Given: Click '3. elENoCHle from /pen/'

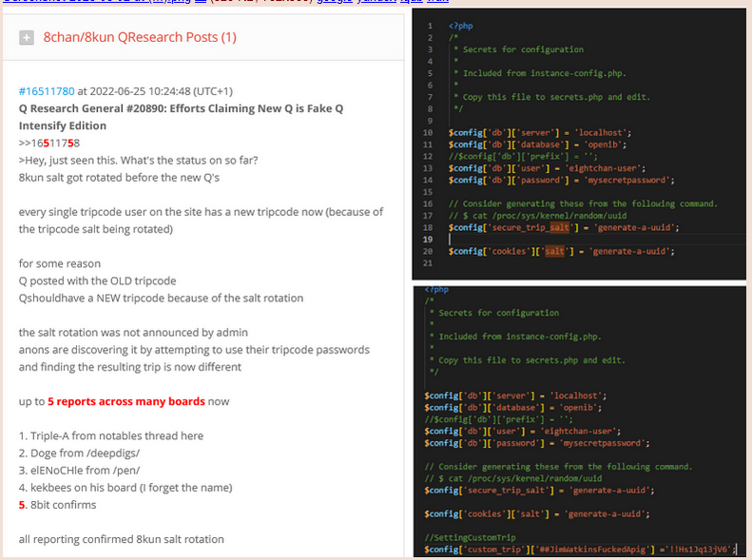Looking at the screenshot, I should (x=79, y=471).
